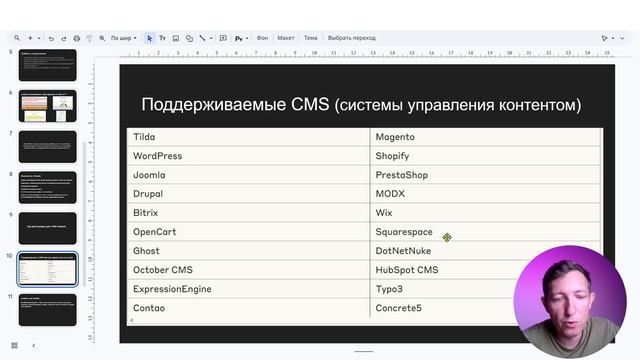Click the search menus magnifier icon

17,38
